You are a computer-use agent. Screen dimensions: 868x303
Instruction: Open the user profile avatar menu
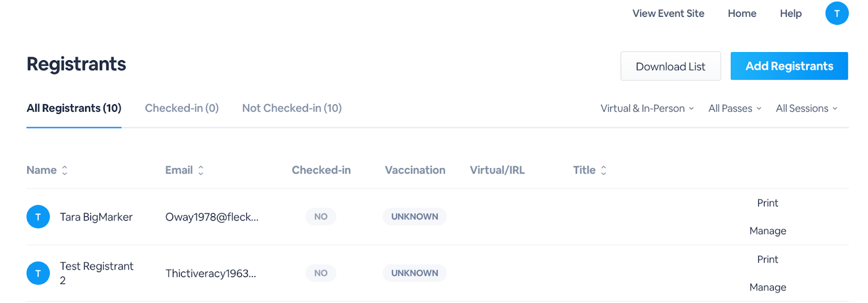(x=837, y=14)
